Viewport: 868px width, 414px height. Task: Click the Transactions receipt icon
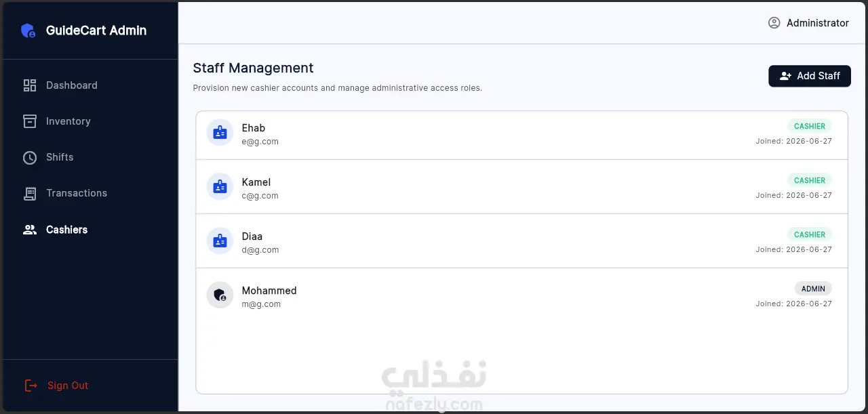coord(30,193)
